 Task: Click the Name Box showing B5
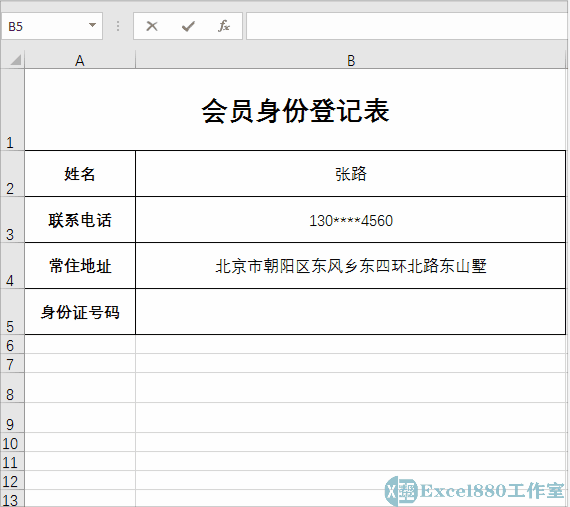pyautogui.click(x=52, y=26)
